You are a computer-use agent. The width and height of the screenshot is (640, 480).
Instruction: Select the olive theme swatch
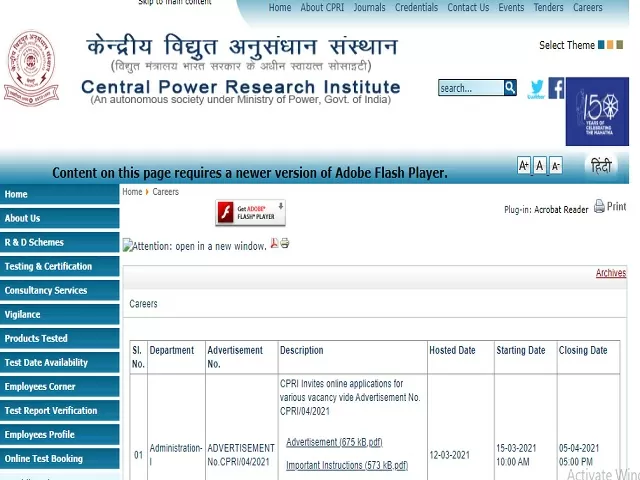(620, 44)
